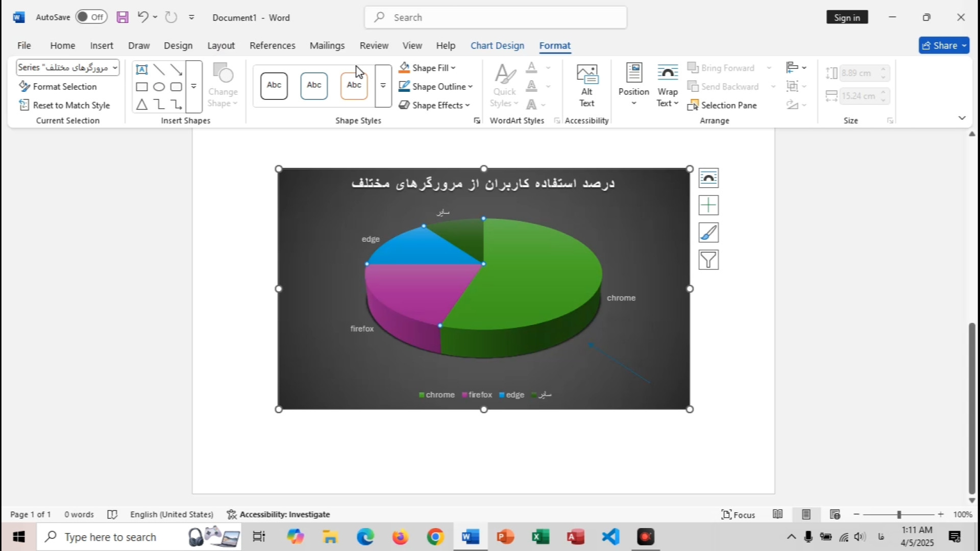The height and width of the screenshot is (551, 980).
Task: Collapse the ribbon with chevron
Action: tap(962, 118)
